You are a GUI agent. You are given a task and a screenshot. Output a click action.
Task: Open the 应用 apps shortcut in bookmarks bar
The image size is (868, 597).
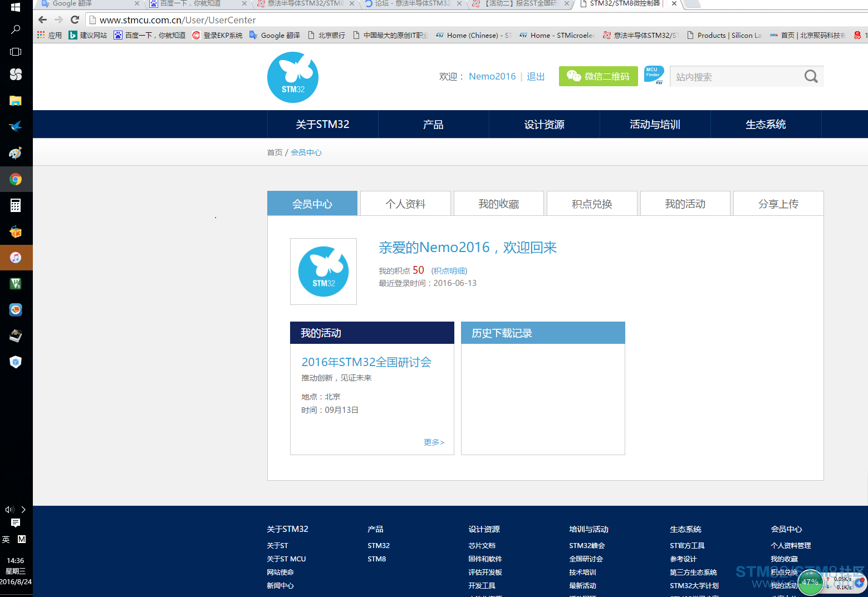click(x=50, y=35)
